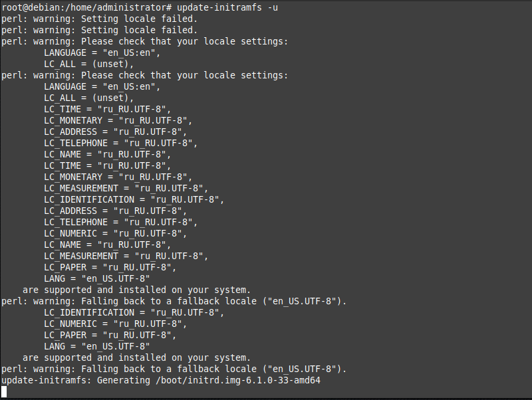The height and width of the screenshot is (400, 532).
Task: Click the second LC_ALL = (unset) line
Action: (88, 98)
